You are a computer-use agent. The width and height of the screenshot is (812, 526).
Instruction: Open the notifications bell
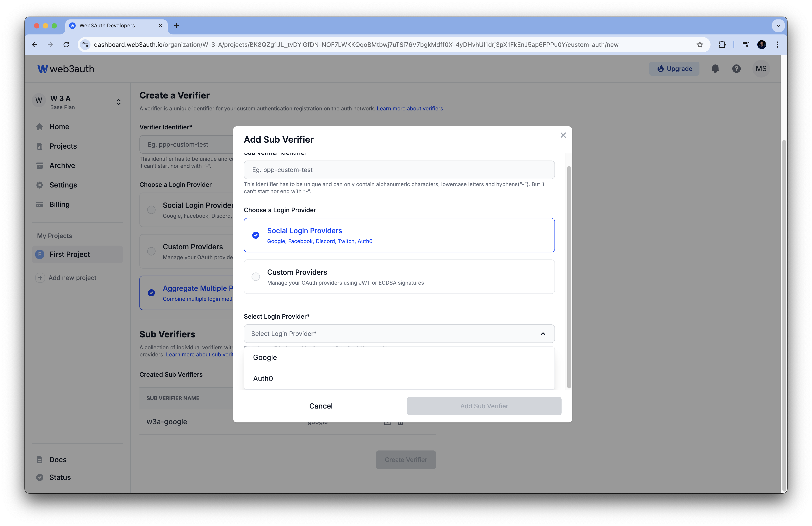(715, 69)
